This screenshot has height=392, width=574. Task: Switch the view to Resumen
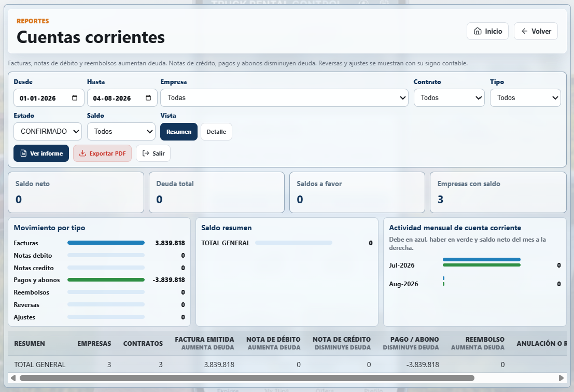pos(179,132)
